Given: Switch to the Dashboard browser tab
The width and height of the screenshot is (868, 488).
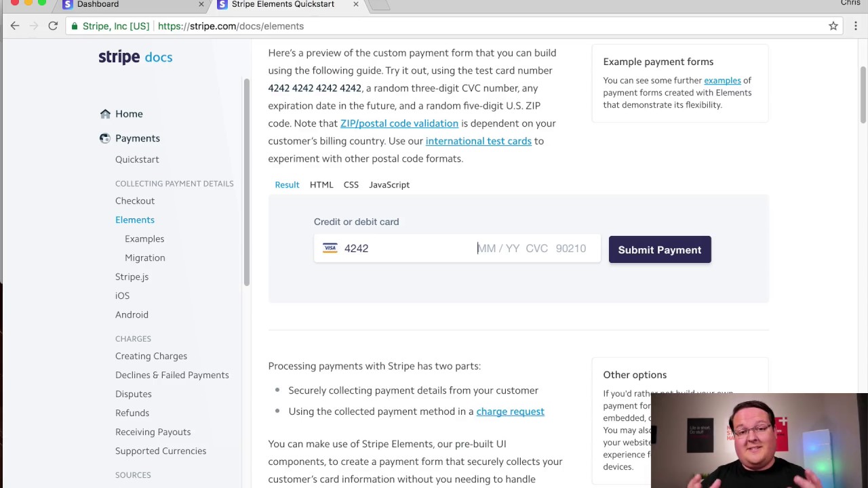Looking at the screenshot, I should click(x=132, y=4).
